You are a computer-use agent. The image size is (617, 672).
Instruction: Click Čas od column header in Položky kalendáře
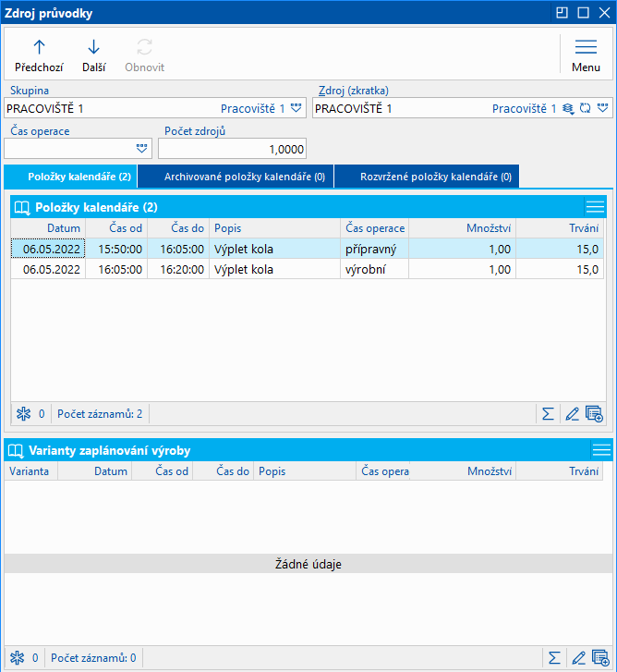point(116,228)
